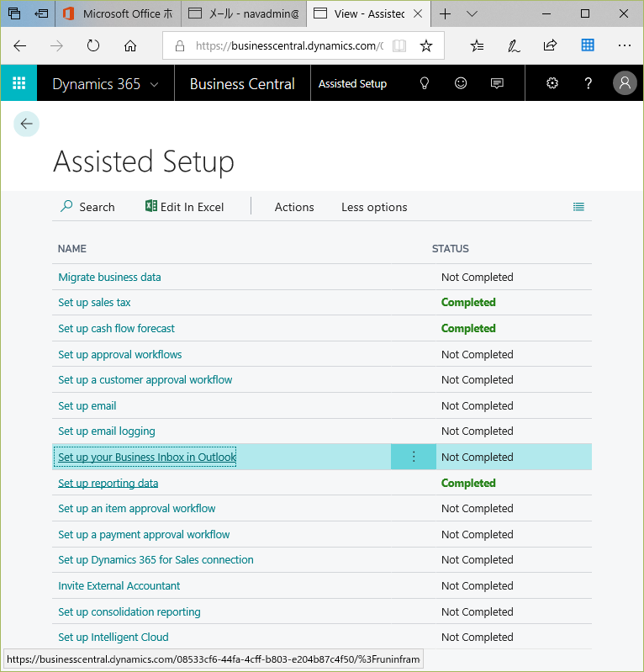The image size is (644, 672).
Task: Open the settings gear icon
Action: 552,83
